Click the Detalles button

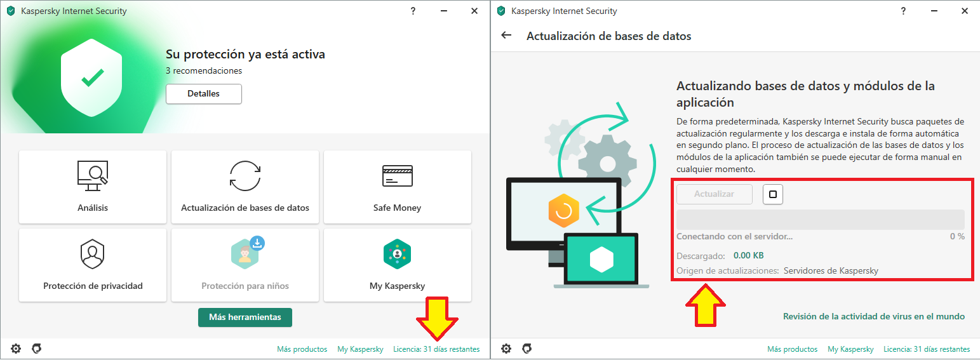[203, 94]
